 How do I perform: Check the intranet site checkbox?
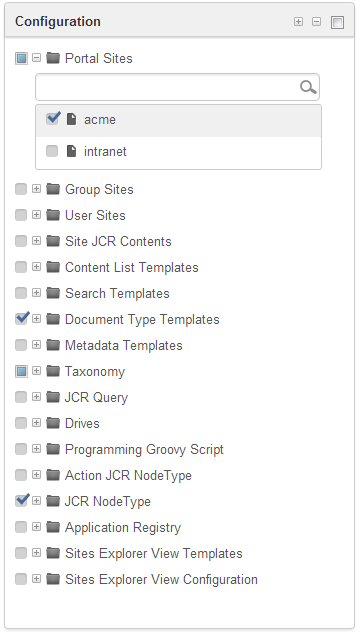pos(52,151)
